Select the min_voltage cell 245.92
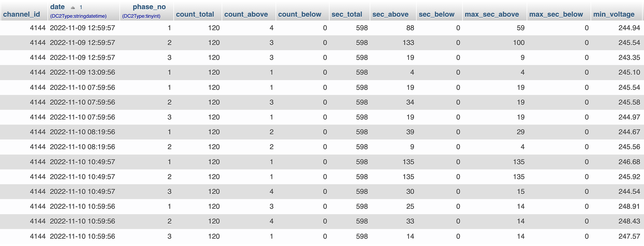Image resolution: width=644 pixels, height=246 pixels. 629,177
